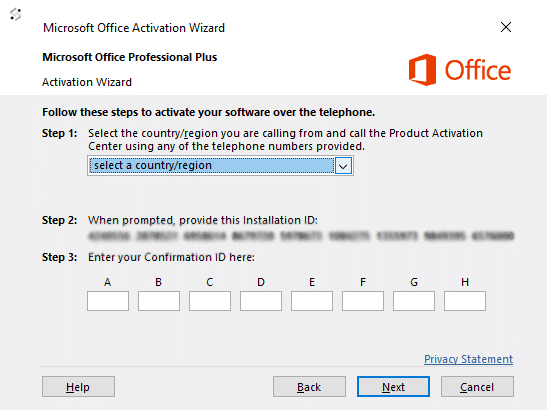Click Confirmation ID field B
This screenshot has height=410, width=547.
[159, 301]
